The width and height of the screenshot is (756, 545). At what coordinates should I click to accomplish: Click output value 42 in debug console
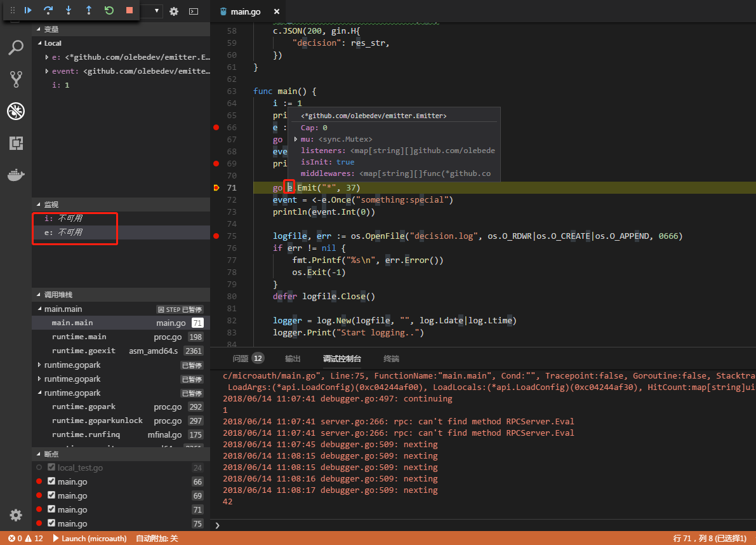(228, 502)
